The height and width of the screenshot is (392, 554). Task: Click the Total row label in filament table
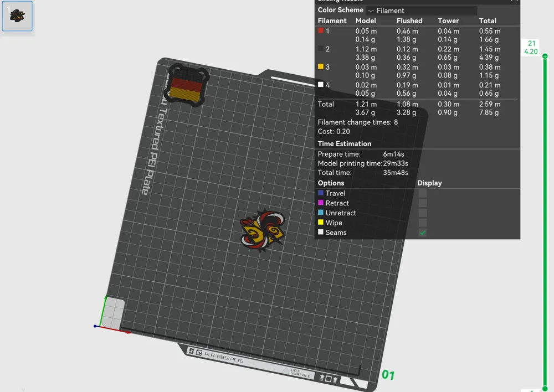pyautogui.click(x=326, y=104)
